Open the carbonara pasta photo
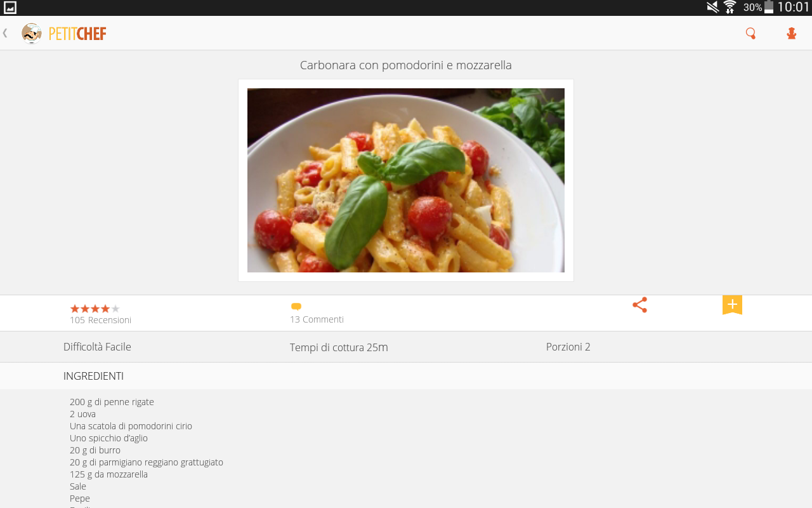812x508 pixels. pyautogui.click(x=406, y=180)
